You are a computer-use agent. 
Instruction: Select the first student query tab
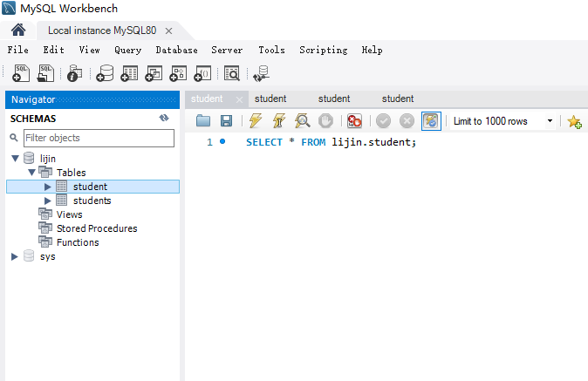click(x=207, y=99)
